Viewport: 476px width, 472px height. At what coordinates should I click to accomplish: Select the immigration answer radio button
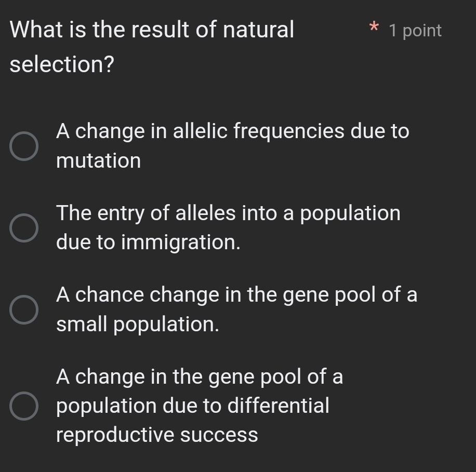point(24,227)
